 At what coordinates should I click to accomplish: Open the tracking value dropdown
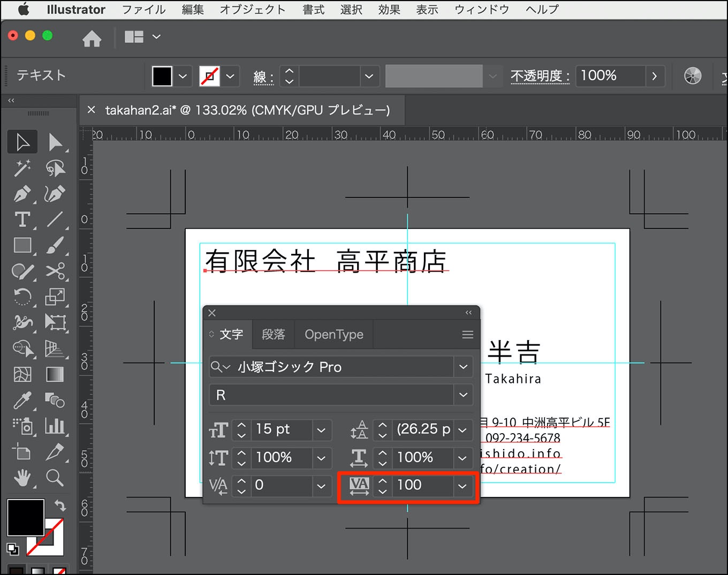tap(462, 486)
